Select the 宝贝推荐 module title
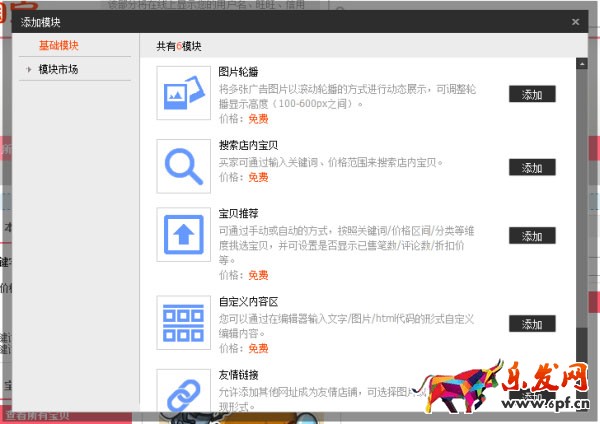Viewport: 600px width, 424px height. tap(238, 214)
